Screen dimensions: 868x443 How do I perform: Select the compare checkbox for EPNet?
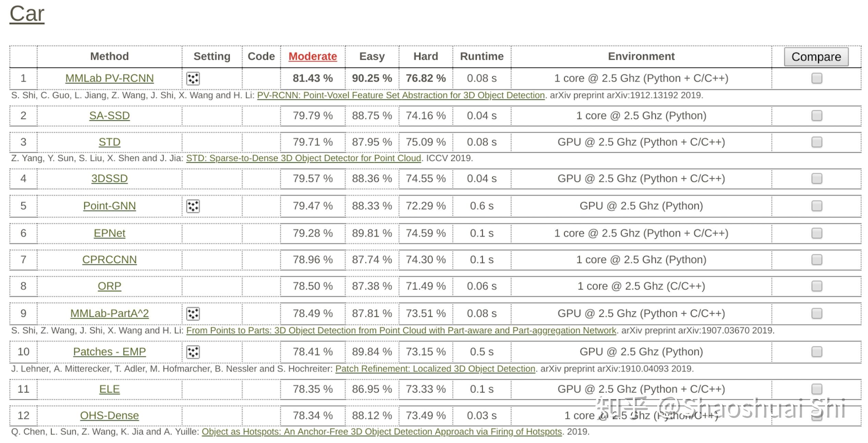[x=817, y=234]
